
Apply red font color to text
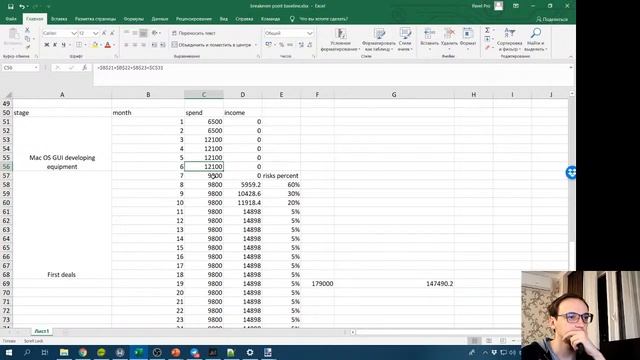[108, 44]
